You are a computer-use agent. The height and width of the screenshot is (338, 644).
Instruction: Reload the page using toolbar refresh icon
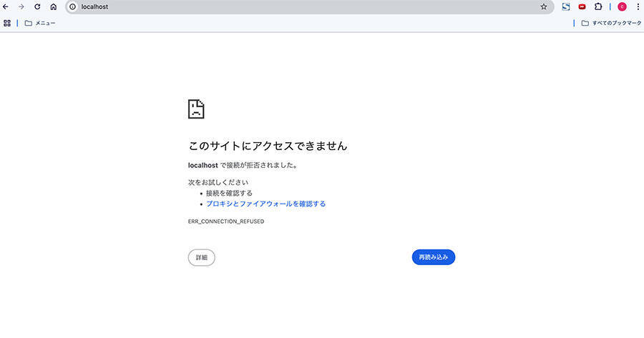click(37, 6)
